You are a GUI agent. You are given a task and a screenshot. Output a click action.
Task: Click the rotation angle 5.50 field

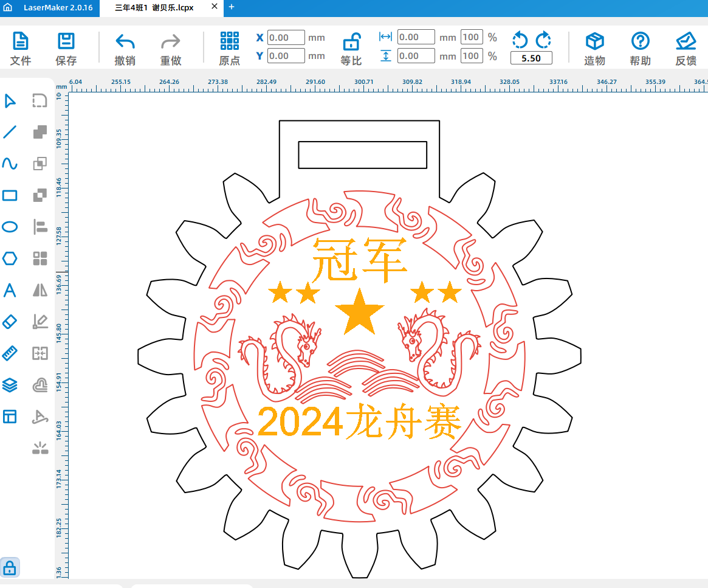pyautogui.click(x=531, y=58)
